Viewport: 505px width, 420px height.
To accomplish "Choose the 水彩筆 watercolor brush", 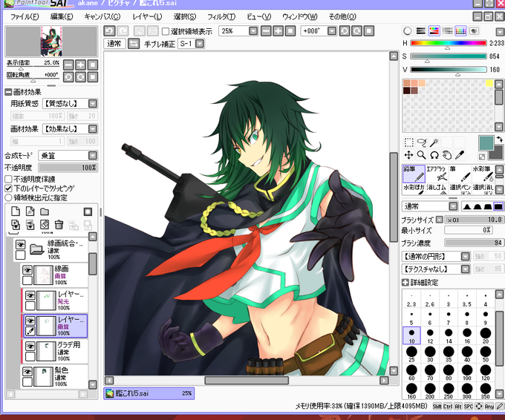I will [x=483, y=174].
